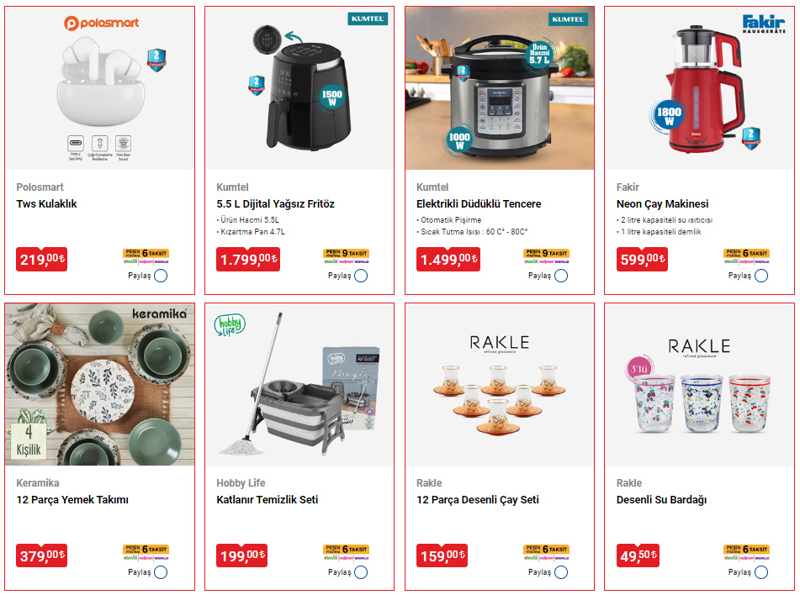Toggle Paylaş circle for Neon Çay Makinesi

pyautogui.click(x=761, y=276)
